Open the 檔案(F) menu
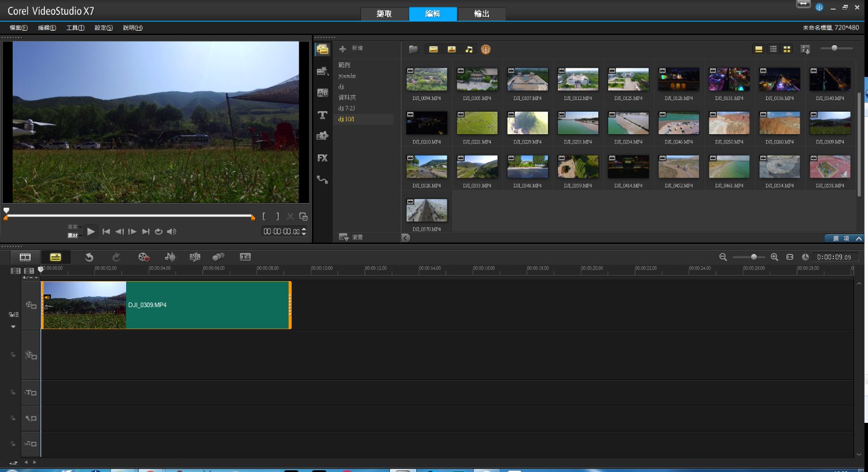 (19, 28)
